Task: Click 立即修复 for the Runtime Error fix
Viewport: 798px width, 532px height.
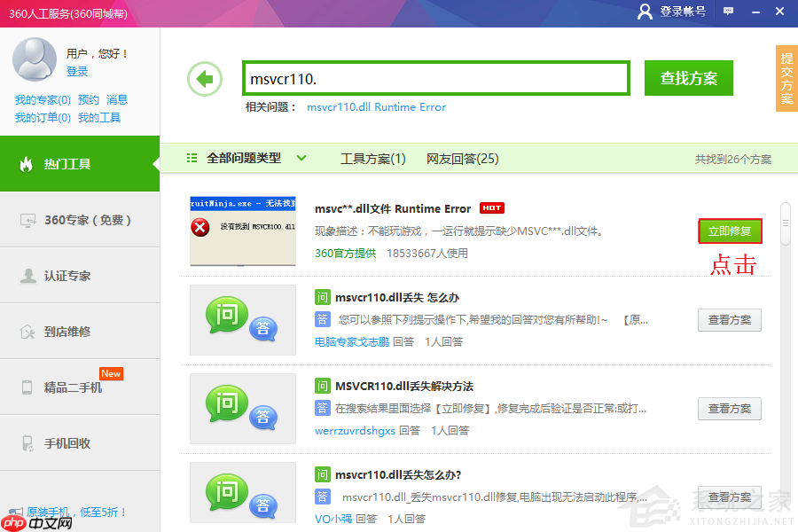Action: point(730,229)
